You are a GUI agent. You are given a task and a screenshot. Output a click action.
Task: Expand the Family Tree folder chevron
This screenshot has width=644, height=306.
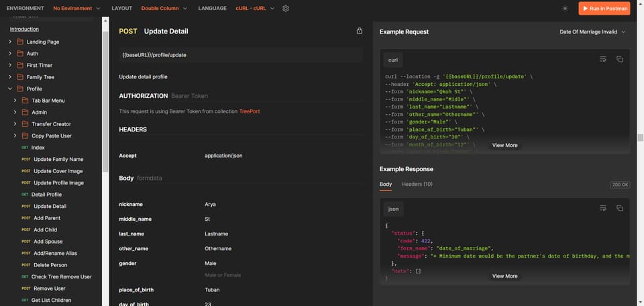point(10,76)
